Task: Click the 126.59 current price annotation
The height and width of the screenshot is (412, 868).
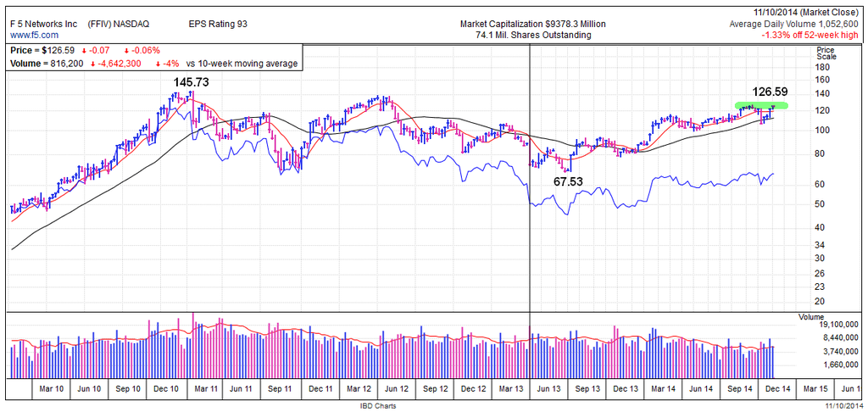Action: coord(770,92)
